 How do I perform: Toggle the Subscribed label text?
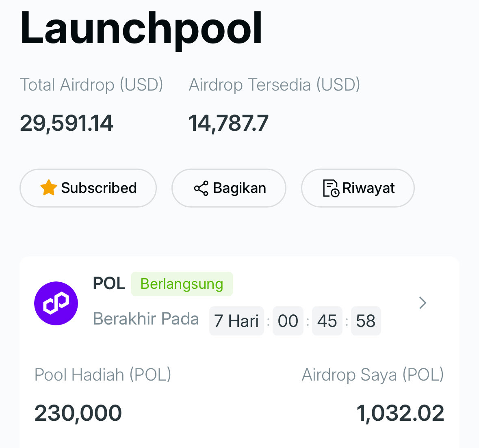click(x=99, y=188)
